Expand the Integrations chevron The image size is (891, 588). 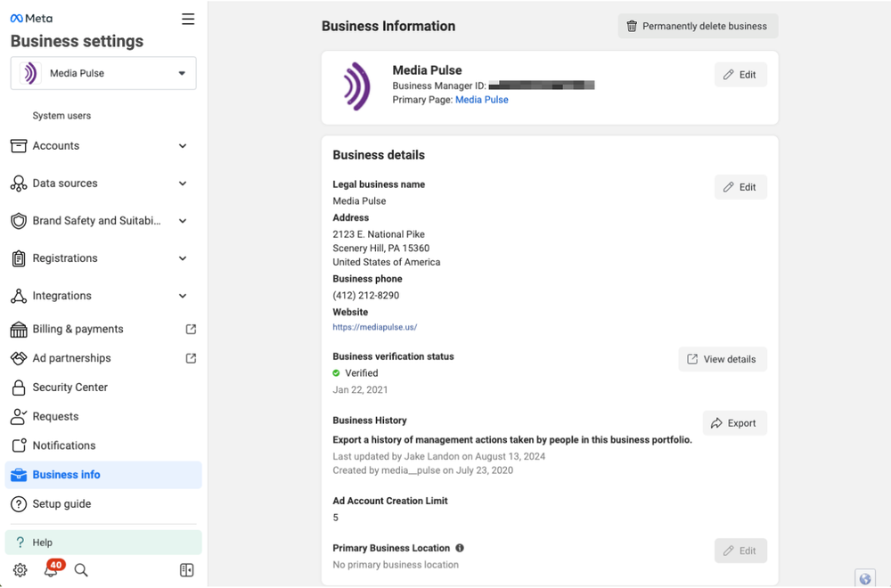183,296
